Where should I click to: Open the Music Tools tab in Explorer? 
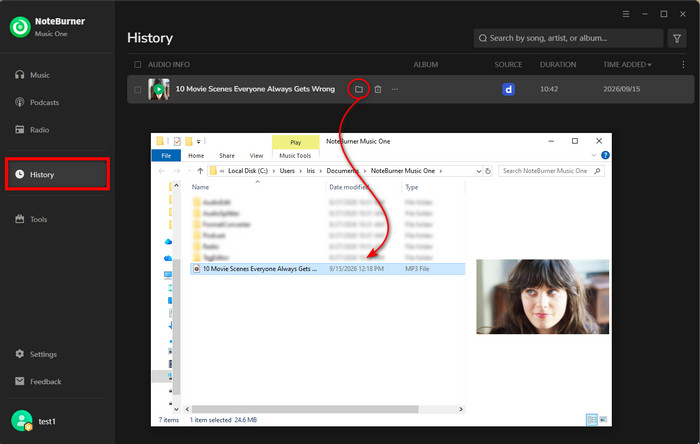295,155
